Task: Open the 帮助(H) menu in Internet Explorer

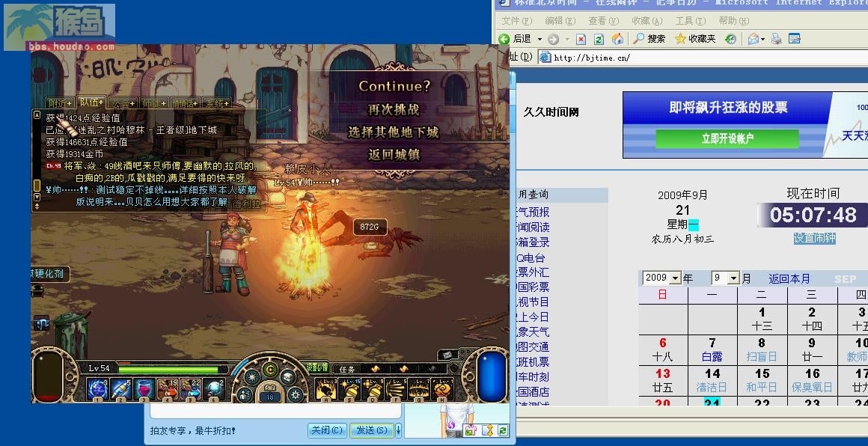Action: 734,20
